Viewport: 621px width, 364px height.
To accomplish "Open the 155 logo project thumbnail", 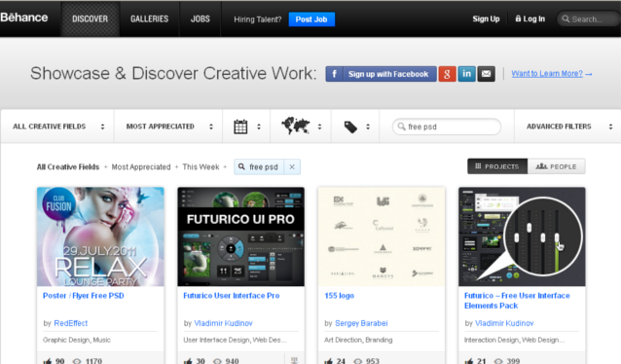I will coord(382,237).
